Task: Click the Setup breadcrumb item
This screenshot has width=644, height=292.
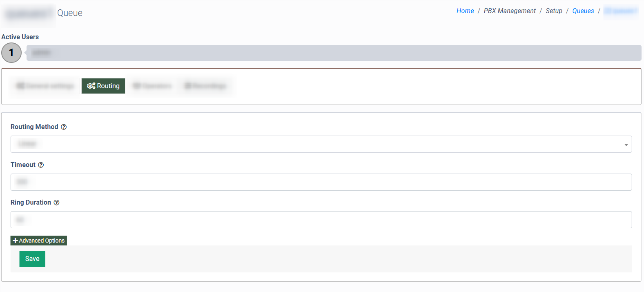Action: [x=554, y=11]
